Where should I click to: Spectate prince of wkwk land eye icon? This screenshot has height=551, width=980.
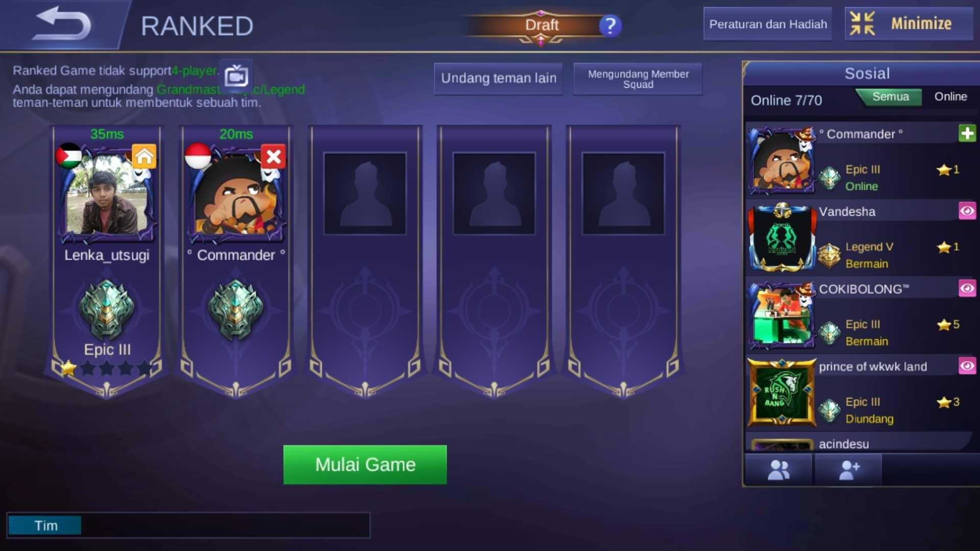tap(967, 366)
